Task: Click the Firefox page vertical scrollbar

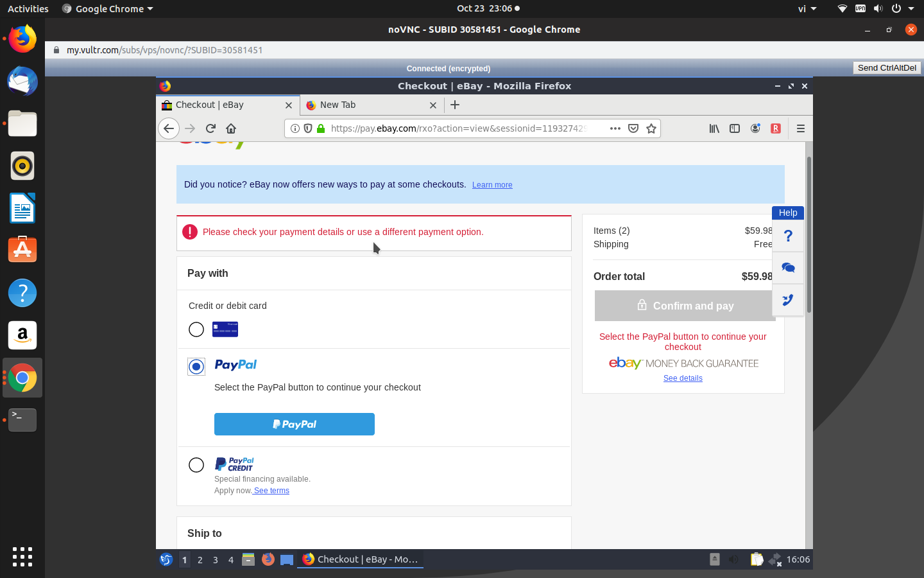Action: pyautogui.click(x=809, y=234)
